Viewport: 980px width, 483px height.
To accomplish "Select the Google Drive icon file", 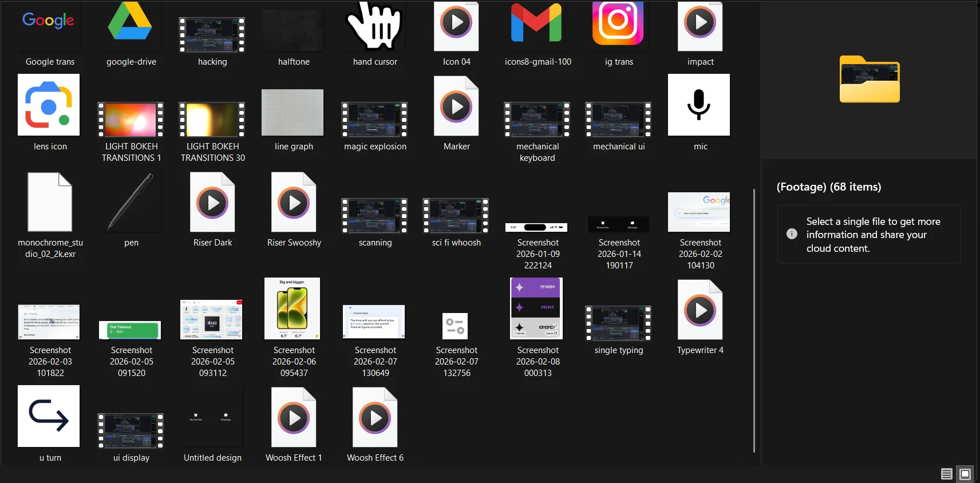I will (x=131, y=26).
